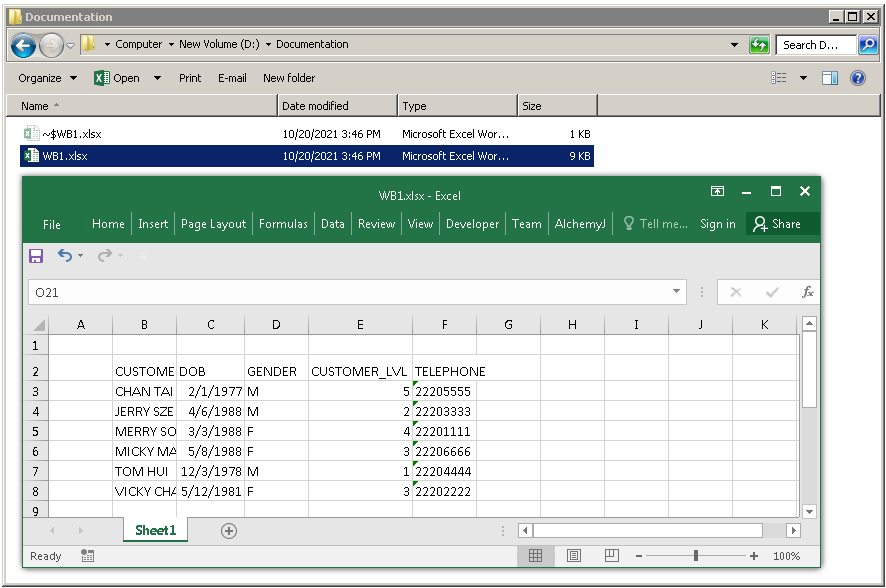886x588 pixels.
Task: Open Ribbon Display Options icon
Action: pos(717,192)
